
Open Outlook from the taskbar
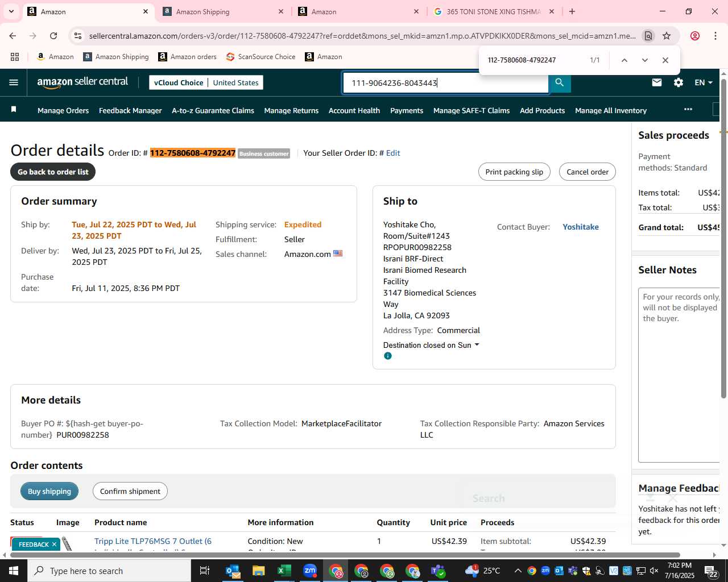pos(233,571)
